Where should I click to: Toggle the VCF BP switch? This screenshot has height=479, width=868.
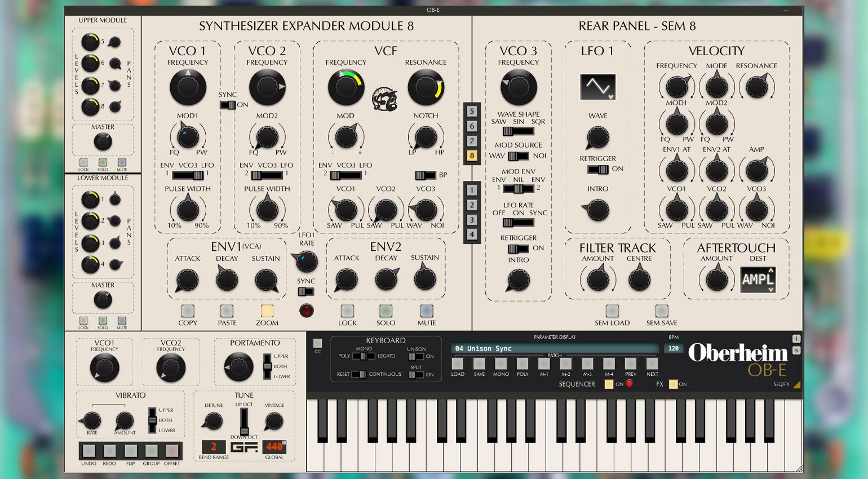pos(426,175)
